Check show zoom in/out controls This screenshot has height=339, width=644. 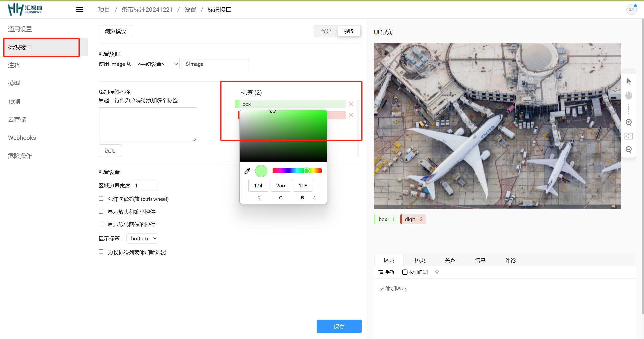point(101,211)
